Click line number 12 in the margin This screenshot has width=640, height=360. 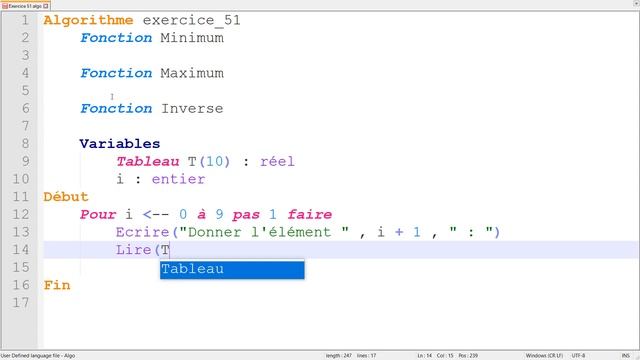[x=21, y=214]
